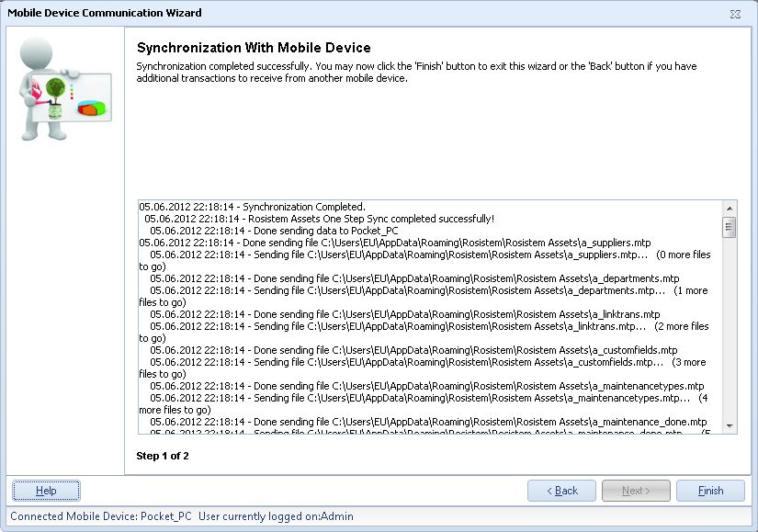Click the greyed-out Next button
The width and height of the screenshot is (758, 532).
(x=636, y=491)
